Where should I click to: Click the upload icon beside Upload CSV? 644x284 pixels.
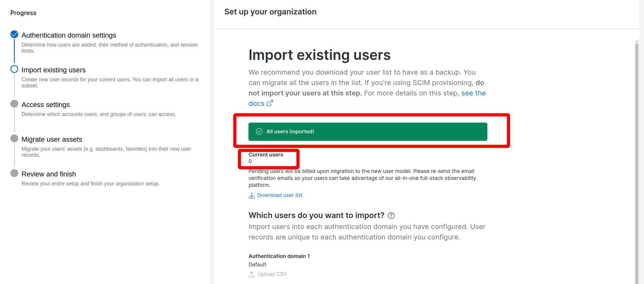pyautogui.click(x=252, y=274)
